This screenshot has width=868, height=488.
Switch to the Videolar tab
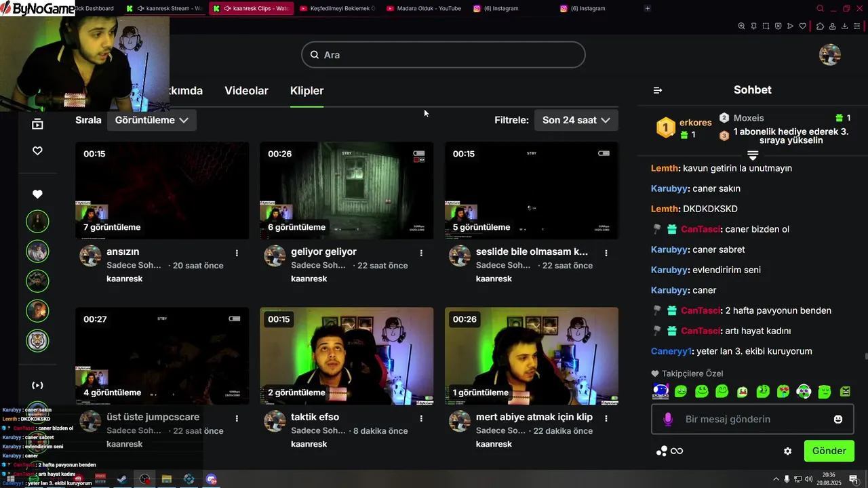[x=246, y=91]
